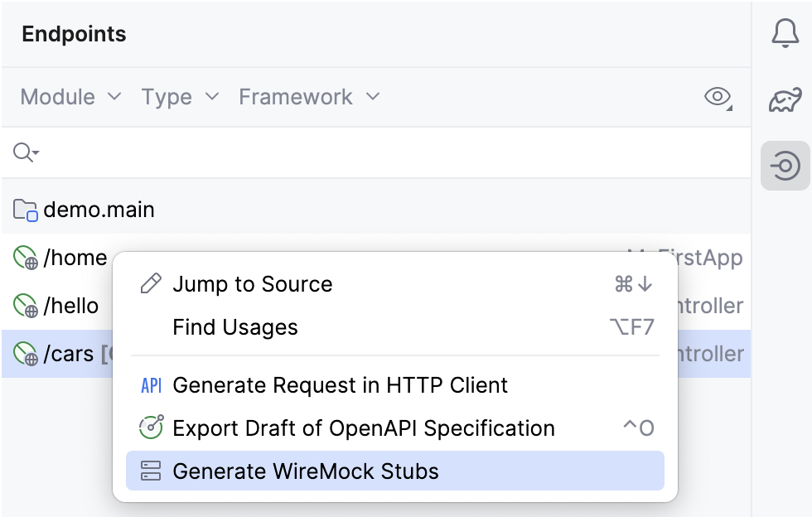
Task: Click the globe icon beside /home endpoint
Action: click(25, 258)
